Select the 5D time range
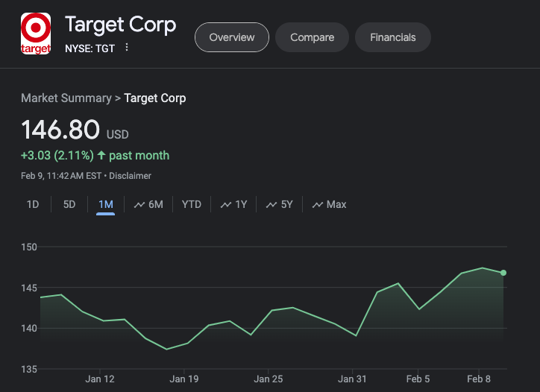Viewport: 540px width, 392px height. [69, 204]
